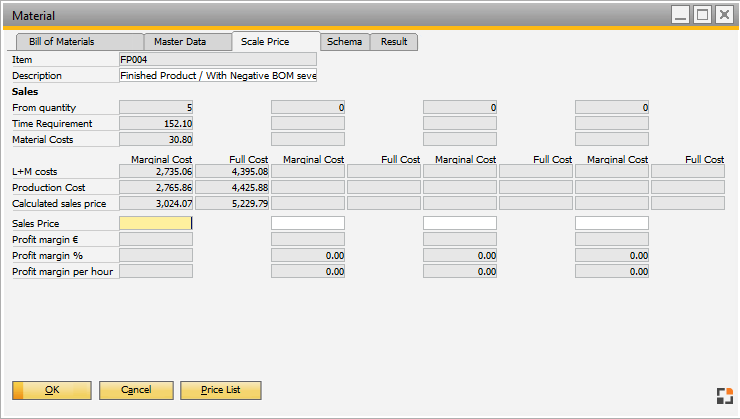Click the Time Requirement field showing 152.10
Screen dimensions: 740x419
156,123
